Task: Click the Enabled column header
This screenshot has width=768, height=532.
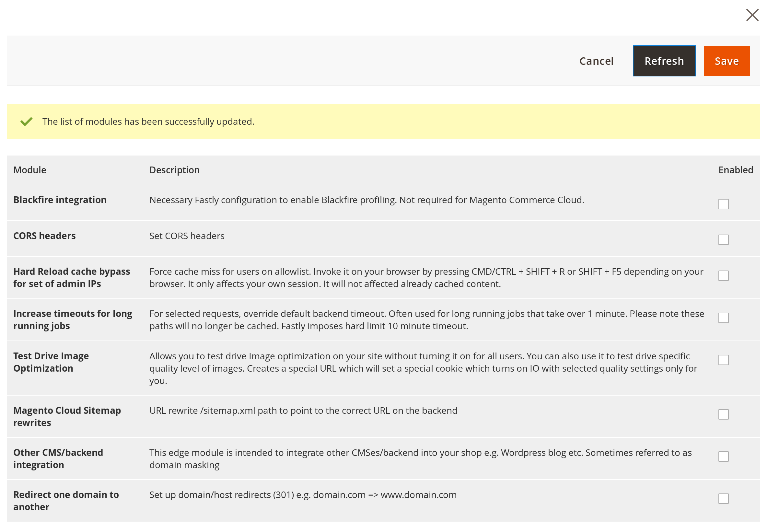Action: pos(735,170)
